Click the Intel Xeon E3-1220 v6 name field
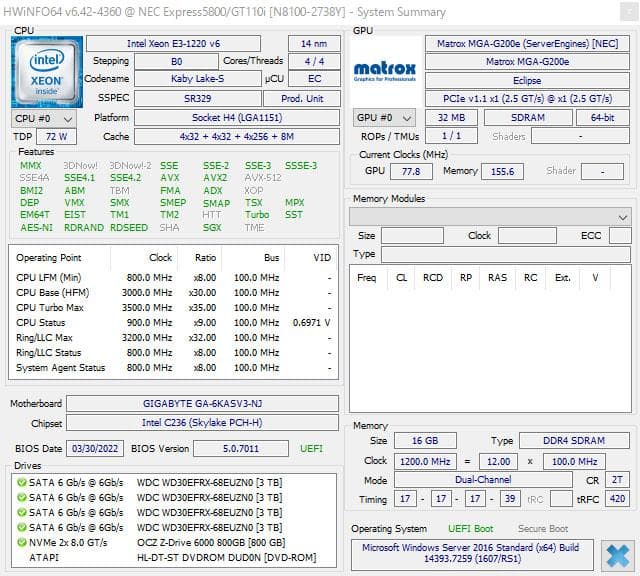This screenshot has height=576, width=640. pos(173,44)
